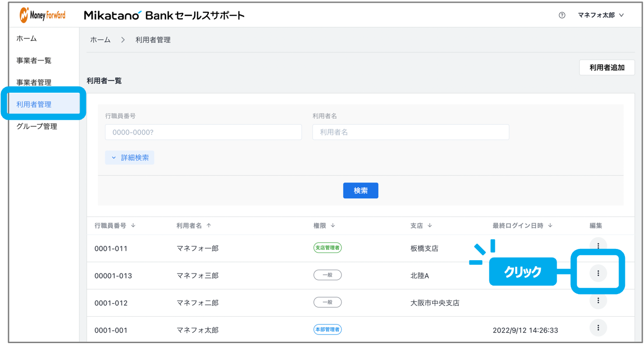Click the 支店管理者 role badge
644x344 pixels.
click(x=327, y=248)
